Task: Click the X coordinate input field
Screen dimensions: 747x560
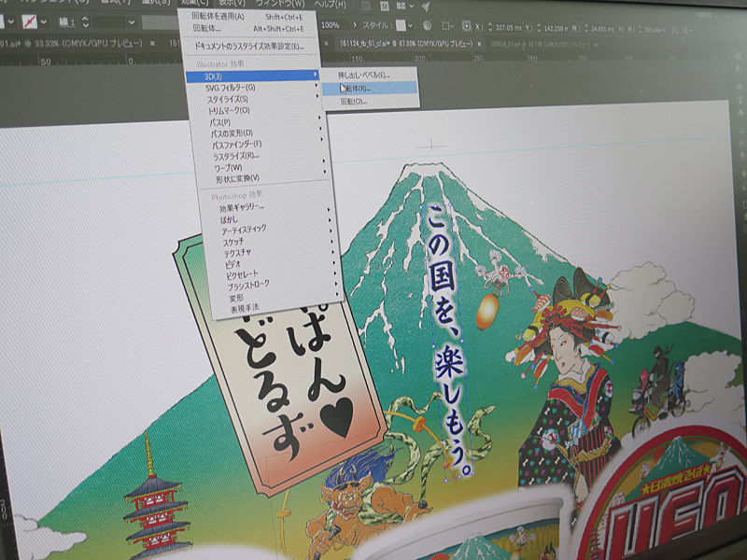Action: pyautogui.click(x=509, y=26)
